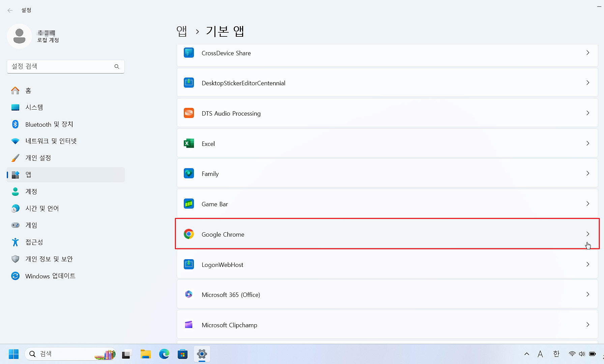Screen dimensions: 604x364
Task: Expand Excel row chevron
Action: [588, 144]
